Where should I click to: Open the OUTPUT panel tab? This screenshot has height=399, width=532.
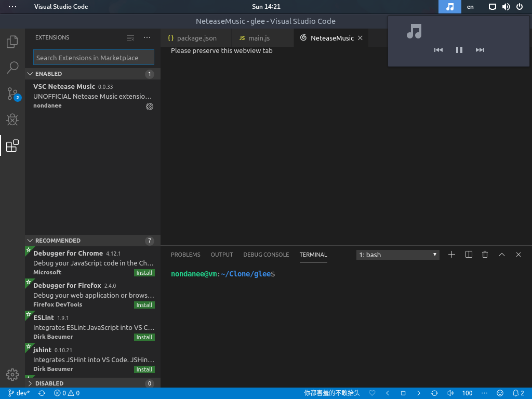coord(221,255)
